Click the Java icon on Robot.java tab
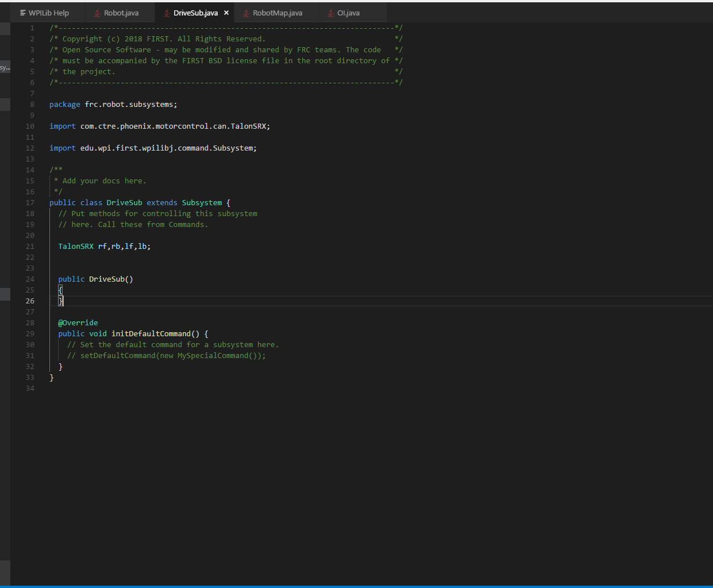The height and width of the screenshot is (588, 713). (98, 13)
